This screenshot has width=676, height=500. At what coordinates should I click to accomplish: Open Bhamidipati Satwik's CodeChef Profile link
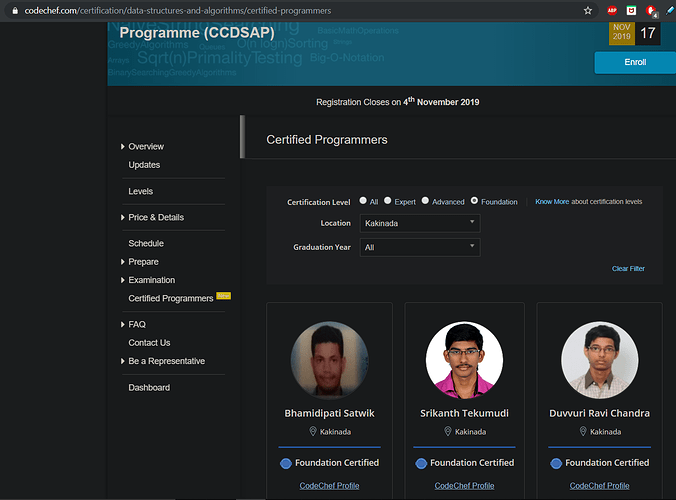329,486
